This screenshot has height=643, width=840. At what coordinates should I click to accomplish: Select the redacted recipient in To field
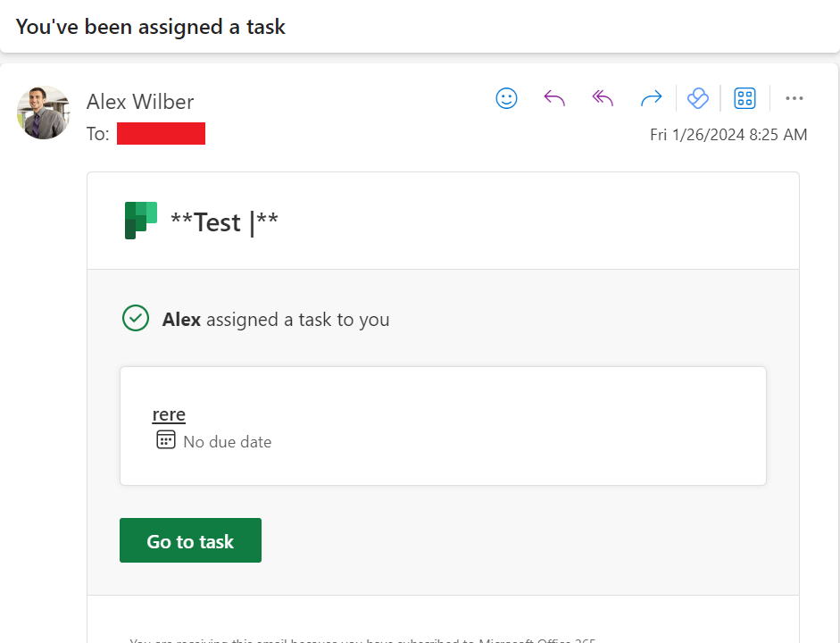point(161,133)
